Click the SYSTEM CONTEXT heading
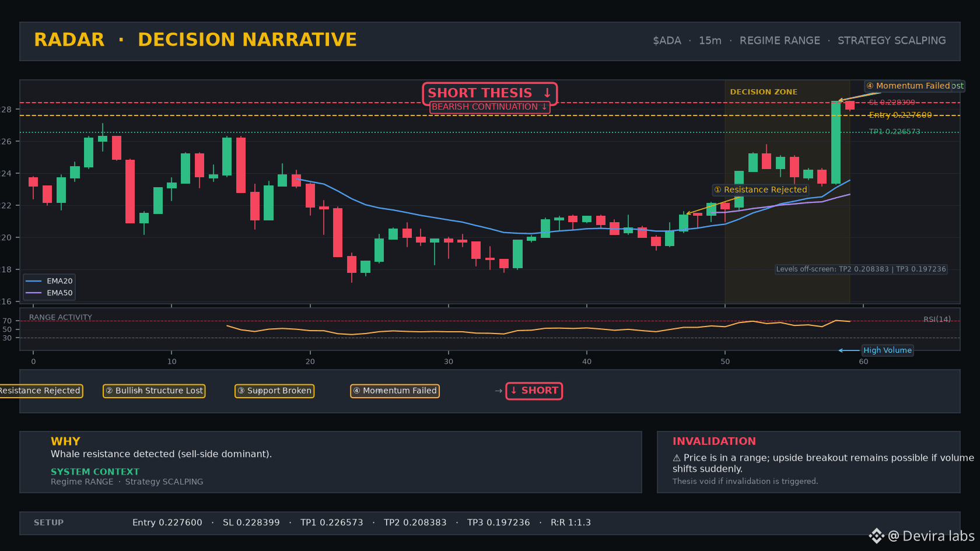The image size is (980, 551). tap(95, 472)
